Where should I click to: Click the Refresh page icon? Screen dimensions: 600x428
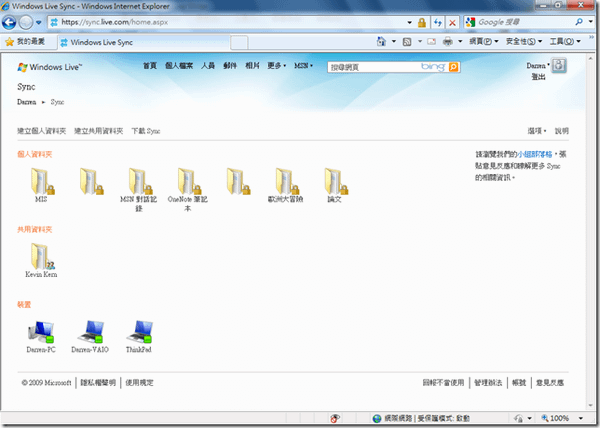(438, 23)
